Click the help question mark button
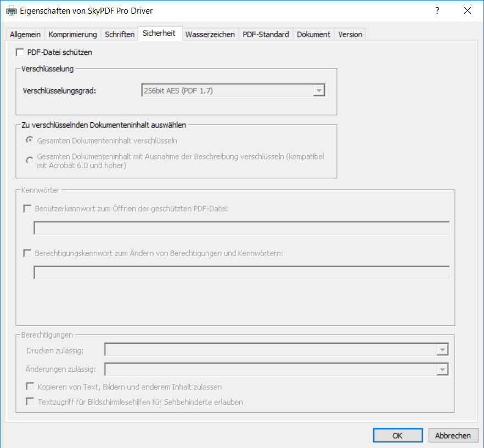Viewport: 484px width, 448px height. (437, 11)
